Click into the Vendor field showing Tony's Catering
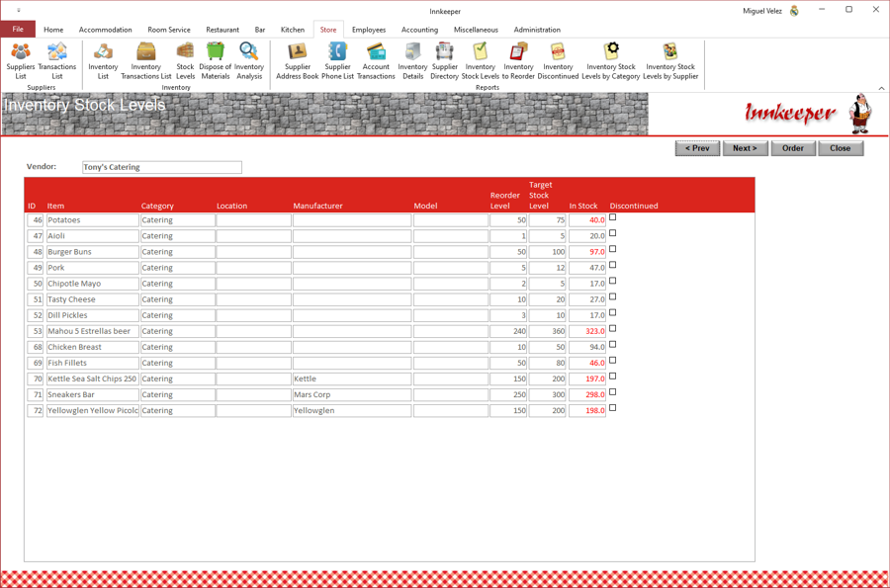 point(162,167)
